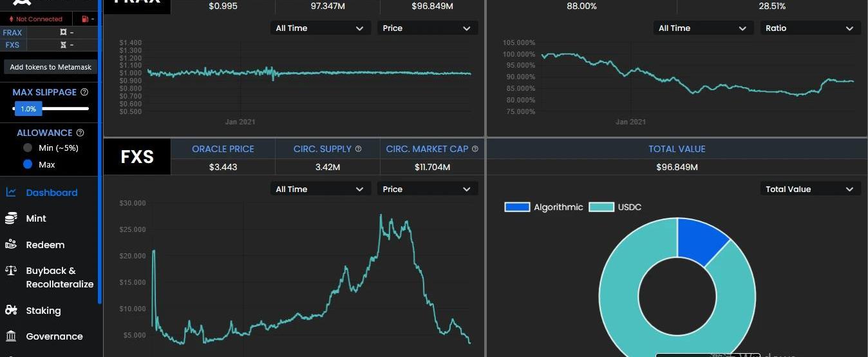Screen dimensions: 868x357
Task: Open the Governance page
Action: click(54, 336)
